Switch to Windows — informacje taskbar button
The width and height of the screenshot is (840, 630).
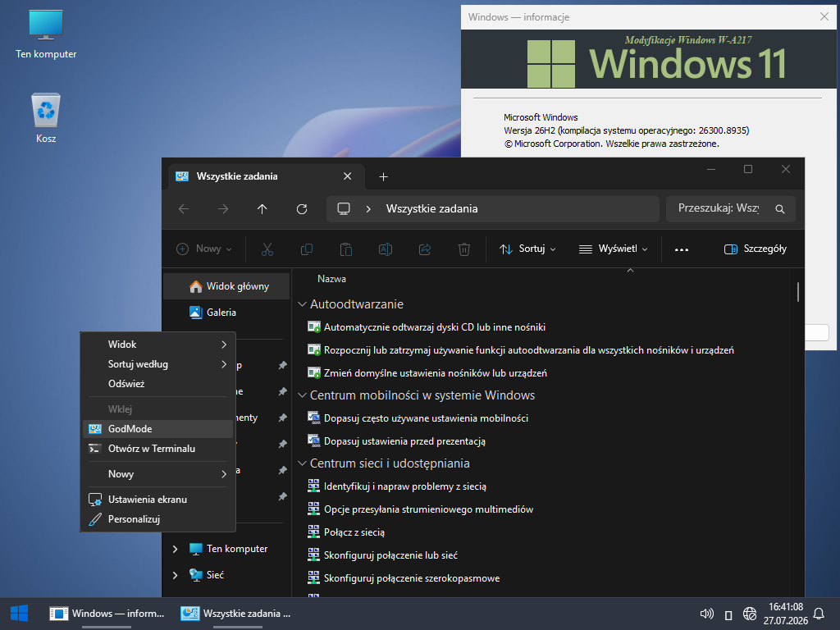click(x=107, y=614)
